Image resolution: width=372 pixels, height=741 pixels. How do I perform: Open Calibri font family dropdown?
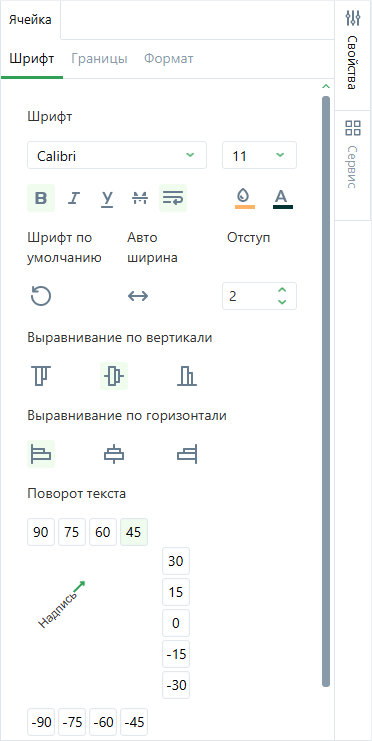click(x=117, y=155)
